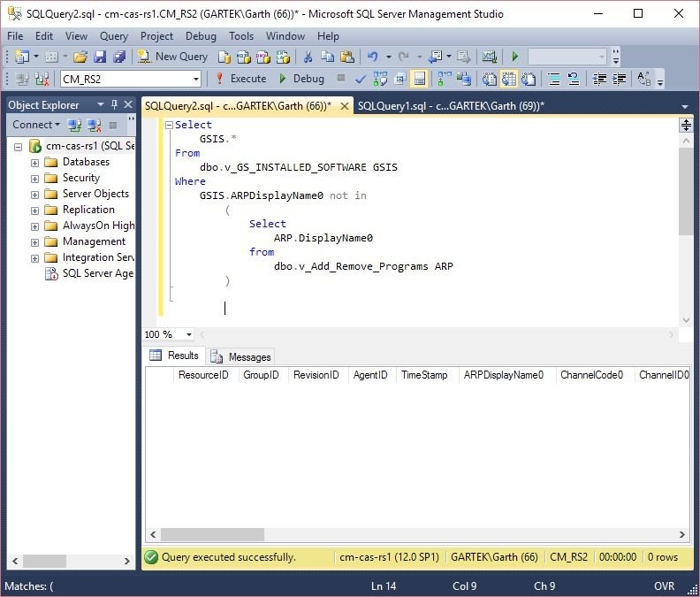The height and width of the screenshot is (597, 700).
Task: Expand the Databases folder node
Action: coord(34,163)
